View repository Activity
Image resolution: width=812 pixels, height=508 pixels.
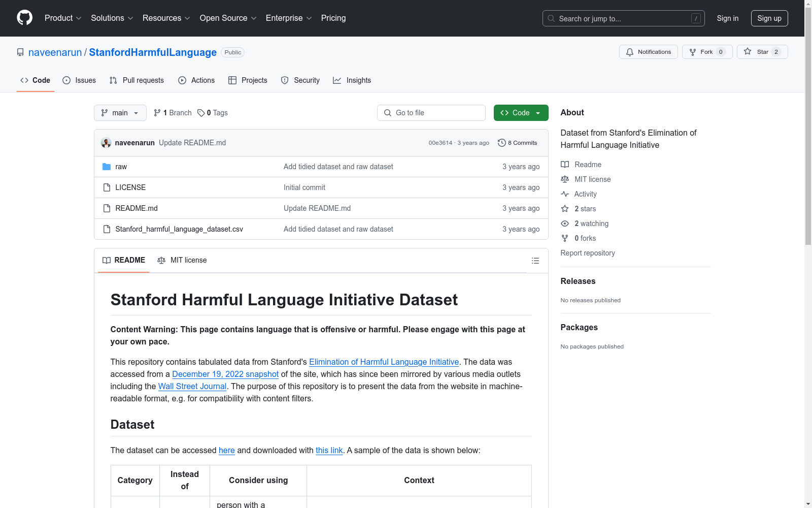tap(579, 194)
